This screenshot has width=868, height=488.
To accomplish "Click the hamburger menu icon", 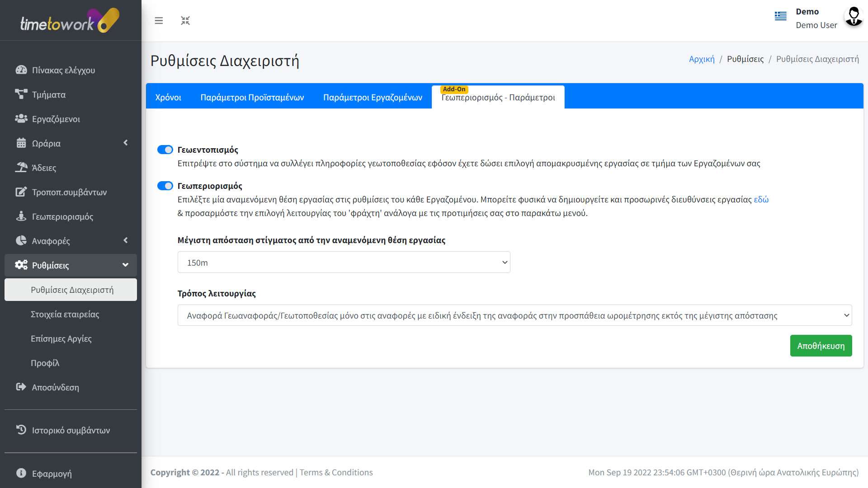I will coord(159,21).
